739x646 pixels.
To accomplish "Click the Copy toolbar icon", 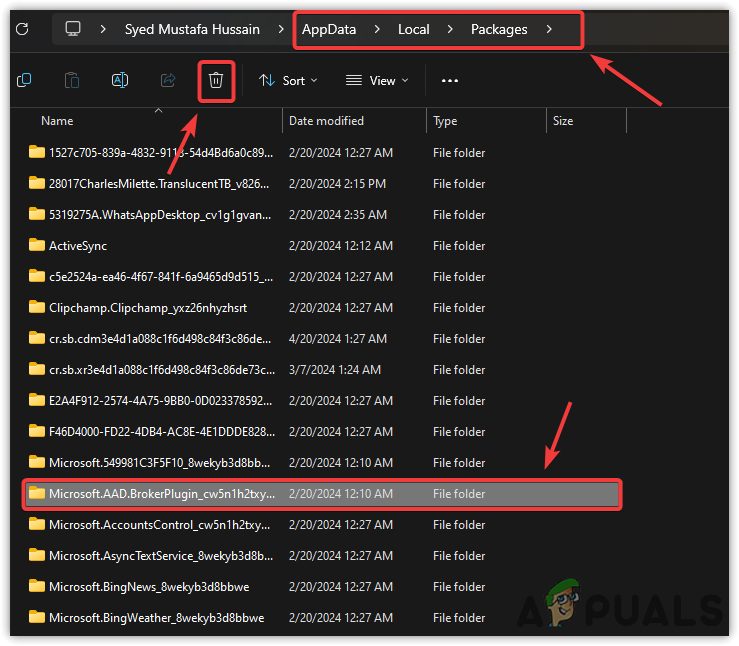I will point(24,80).
